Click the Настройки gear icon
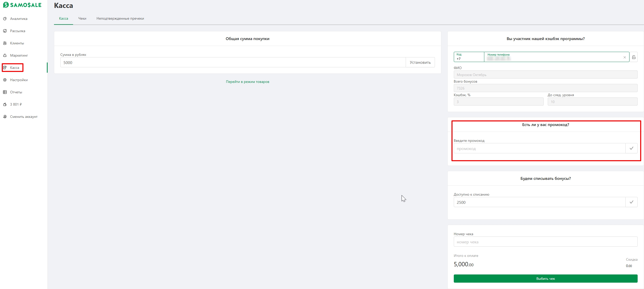Image resolution: width=644 pixels, height=289 pixels. pyautogui.click(x=5, y=80)
